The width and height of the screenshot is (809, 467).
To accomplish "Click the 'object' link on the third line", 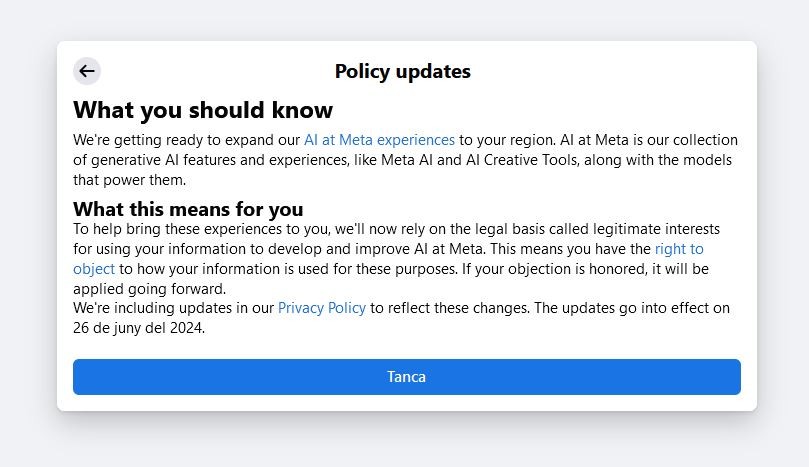I will point(94,269).
